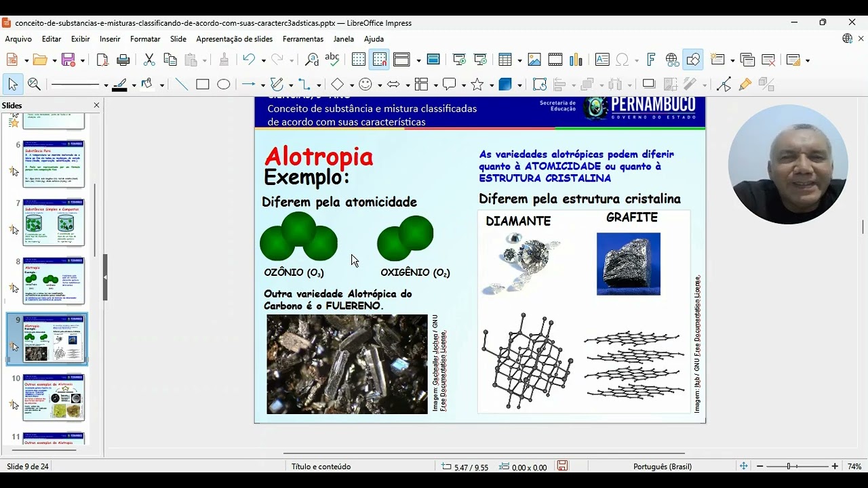Screen dimensions: 868x488
Task: Open the Table insert dropdown arrow
Action: point(519,60)
